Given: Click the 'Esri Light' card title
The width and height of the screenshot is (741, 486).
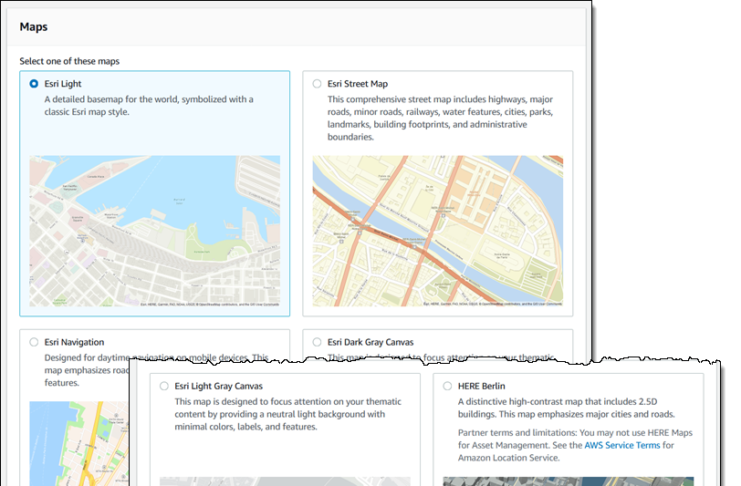Looking at the screenshot, I should (x=63, y=84).
